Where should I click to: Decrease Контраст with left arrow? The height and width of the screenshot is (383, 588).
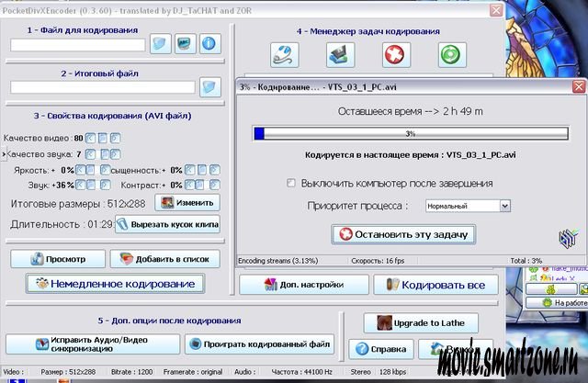coord(190,185)
